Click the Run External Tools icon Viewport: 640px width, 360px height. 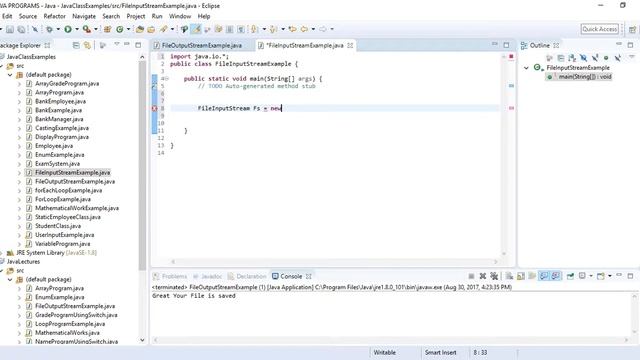[87, 29]
